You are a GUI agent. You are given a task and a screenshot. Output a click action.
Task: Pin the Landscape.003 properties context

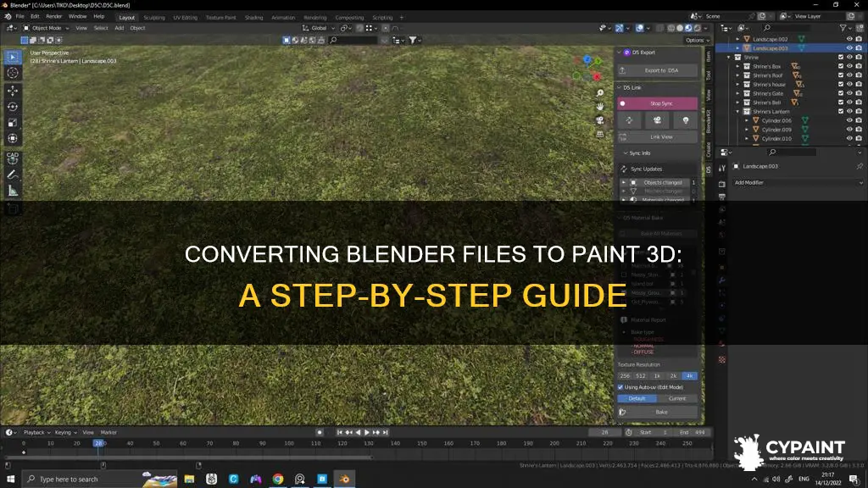pyautogui.click(x=860, y=166)
